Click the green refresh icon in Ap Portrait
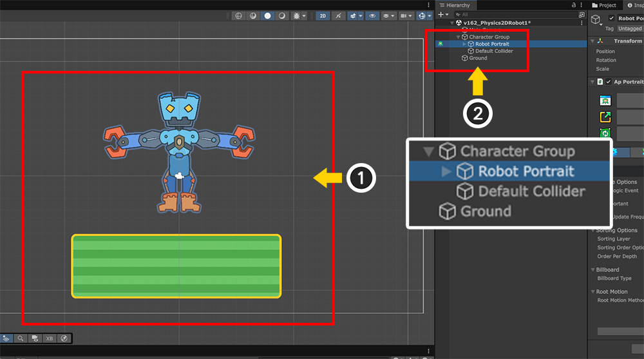The image size is (644, 359). point(605,133)
